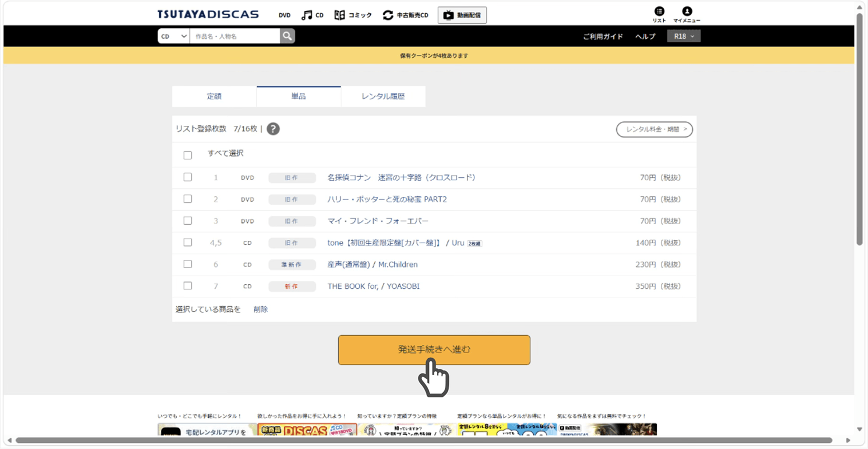This screenshot has width=868, height=449.
Task: Click the vertical scrollbar up arrow
Action: point(859,8)
